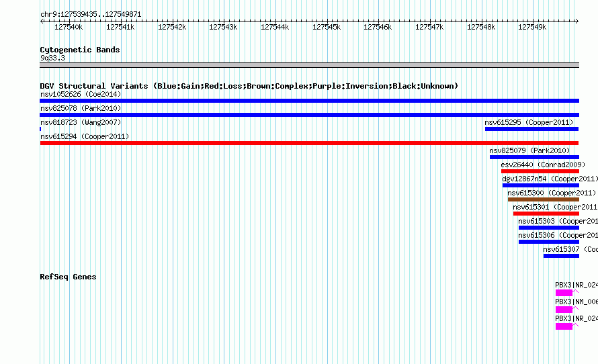Click the 127540k ruler tick label
Image resolution: width=598 pixels, height=364 pixels.
coord(69,27)
